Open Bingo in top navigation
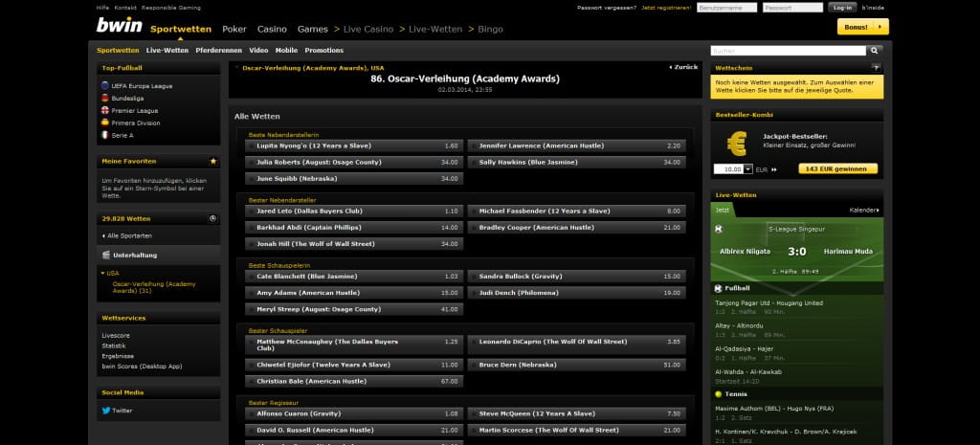This screenshot has height=445, width=980. coord(490,30)
